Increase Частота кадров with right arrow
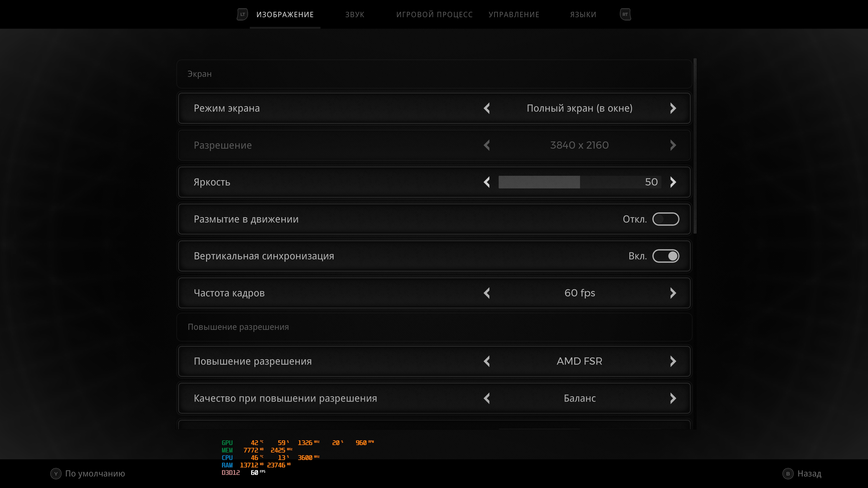This screenshot has width=868, height=488. [x=673, y=293]
